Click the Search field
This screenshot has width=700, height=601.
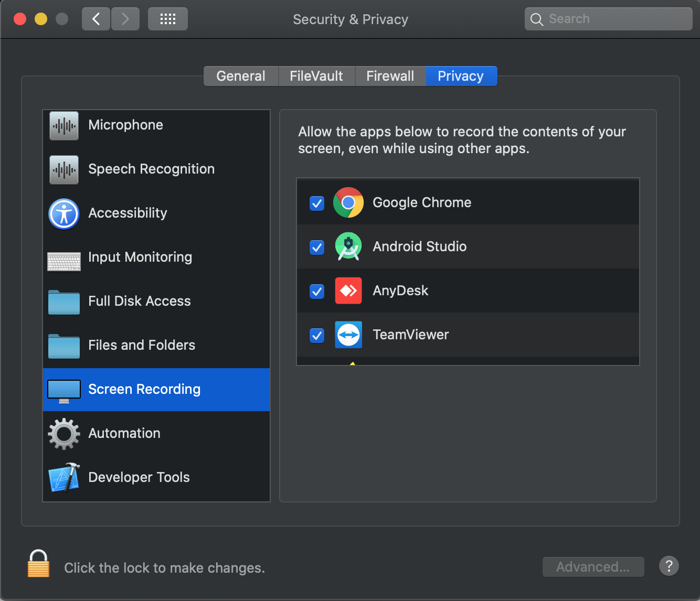(609, 19)
